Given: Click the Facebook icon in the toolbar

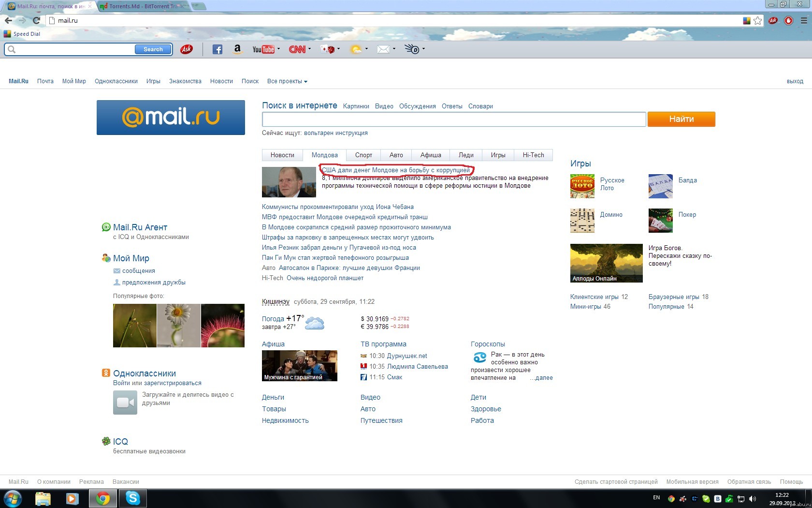Looking at the screenshot, I should tap(217, 49).
